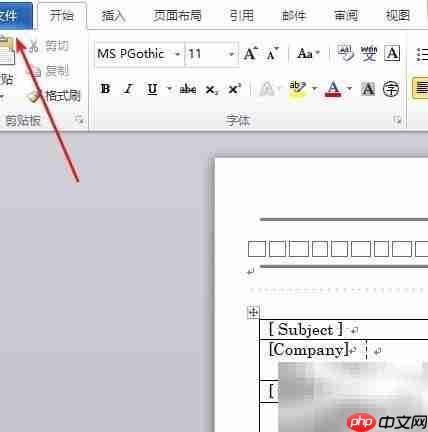
Task: Toggle strikethrough abc formatting
Action: pyautogui.click(x=188, y=89)
